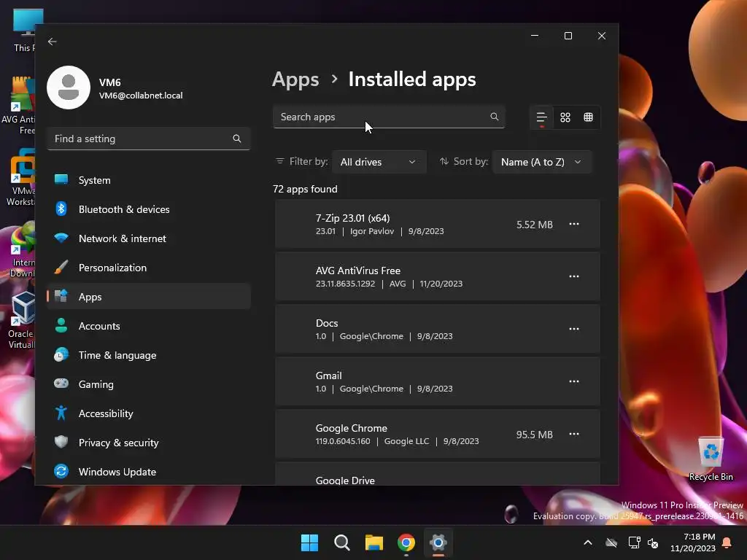Select Oracle VirtualBox desktop shortcut
This screenshot has height=560, width=747.
(x=21, y=320)
